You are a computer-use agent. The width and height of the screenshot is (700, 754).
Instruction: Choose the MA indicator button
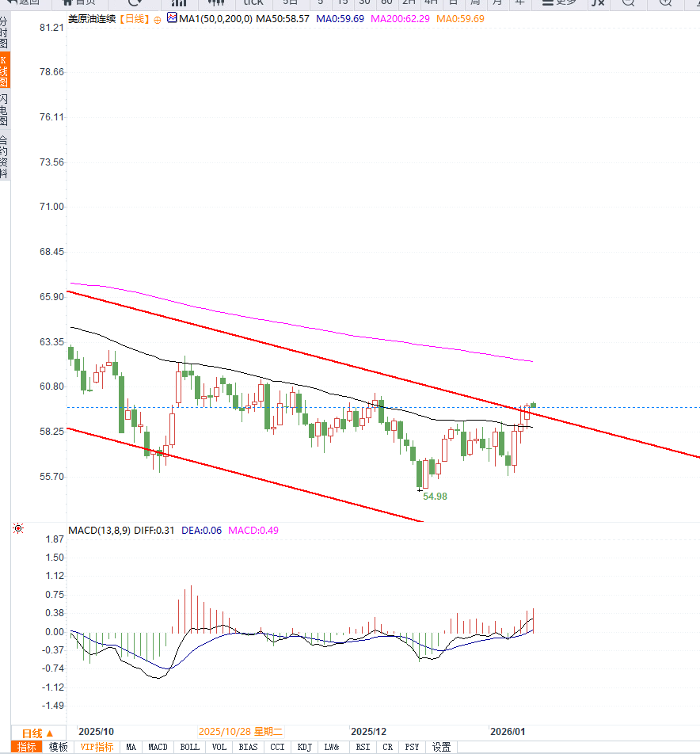[131, 747]
